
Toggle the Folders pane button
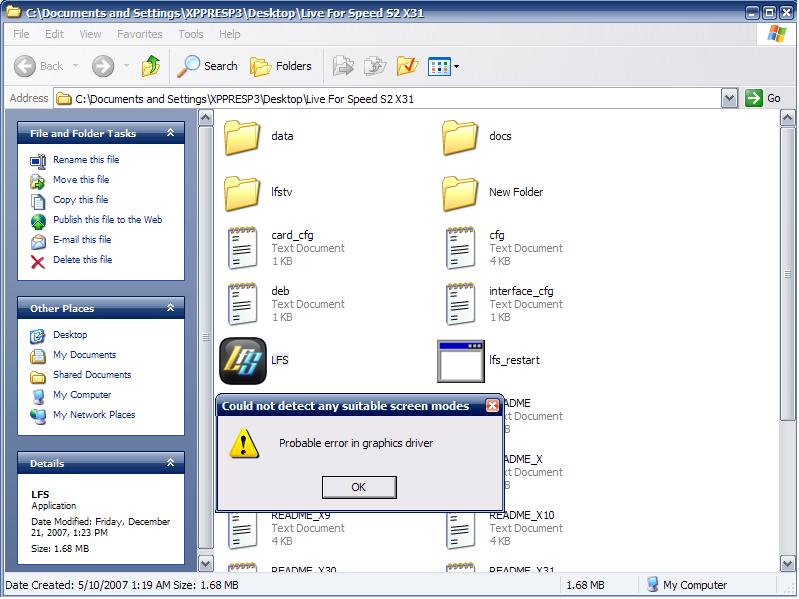pyautogui.click(x=281, y=66)
